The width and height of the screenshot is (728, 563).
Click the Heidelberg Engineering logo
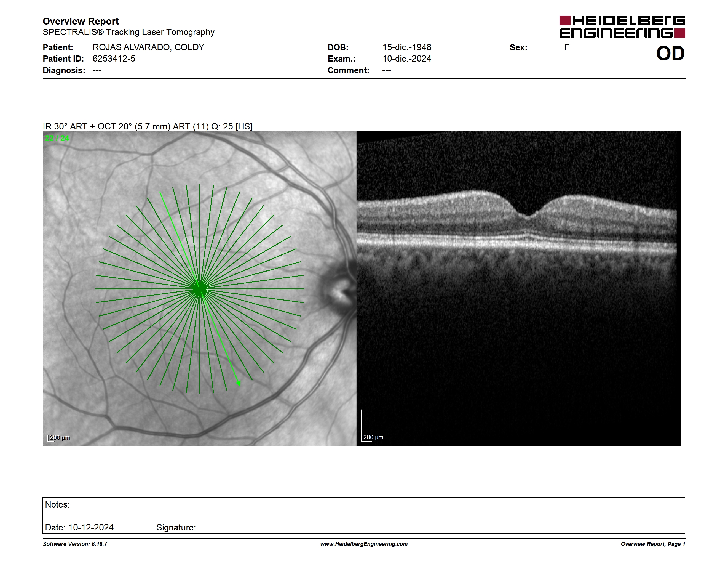tap(622, 27)
